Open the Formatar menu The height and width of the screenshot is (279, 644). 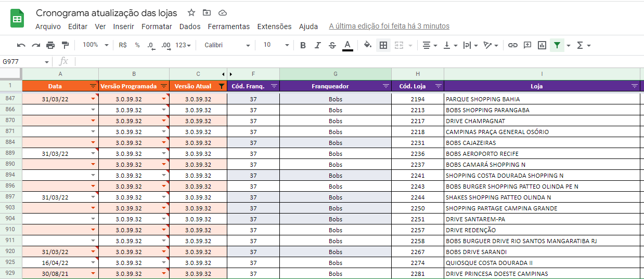coord(157,26)
